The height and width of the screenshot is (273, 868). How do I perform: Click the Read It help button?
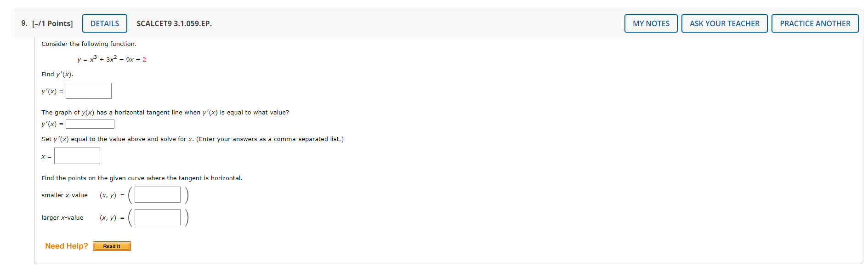(x=112, y=246)
